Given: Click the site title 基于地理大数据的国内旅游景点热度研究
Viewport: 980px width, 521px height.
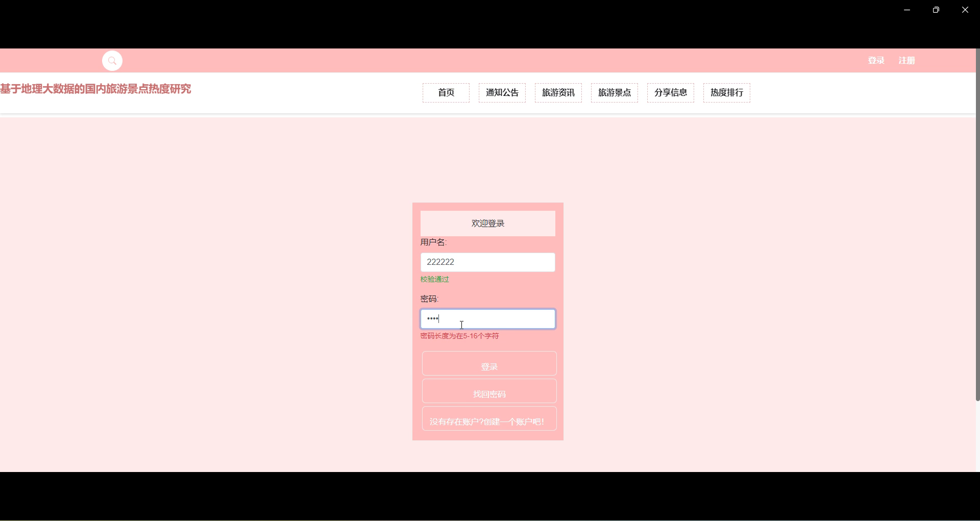Looking at the screenshot, I should click(x=95, y=89).
